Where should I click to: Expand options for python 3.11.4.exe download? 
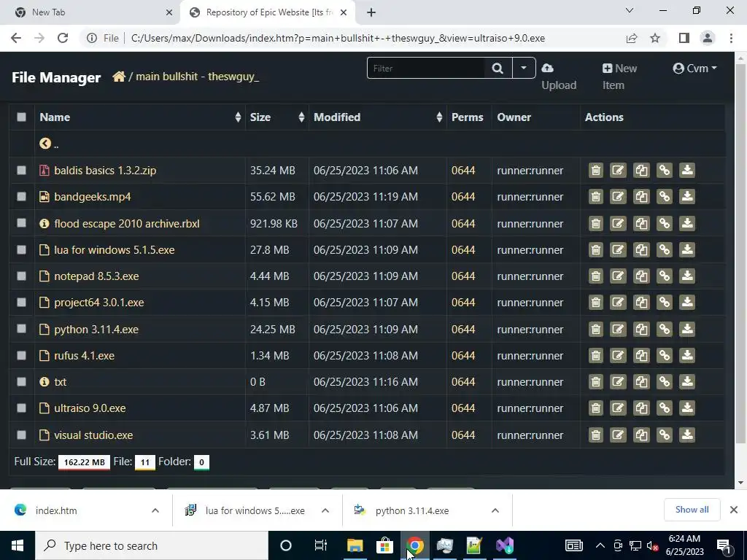pos(495,510)
